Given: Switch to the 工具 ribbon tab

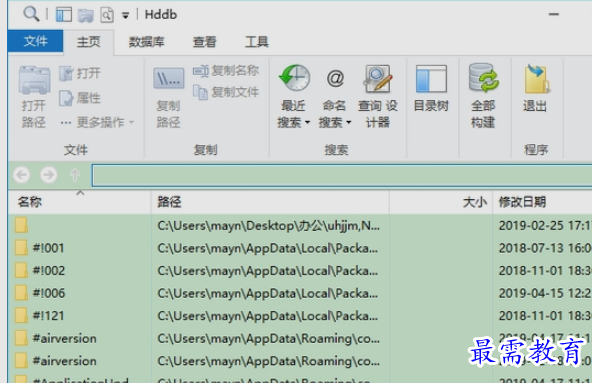Looking at the screenshot, I should [x=257, y=42].
